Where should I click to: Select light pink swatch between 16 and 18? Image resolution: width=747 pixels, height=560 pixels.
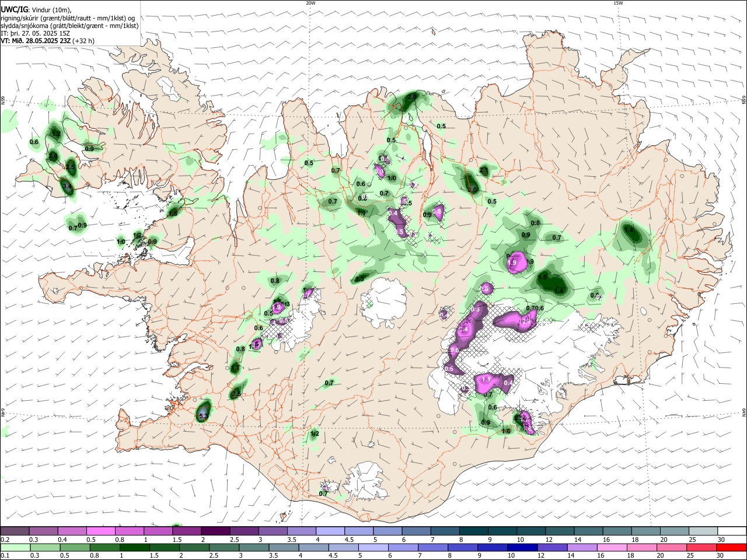(611, 548)
